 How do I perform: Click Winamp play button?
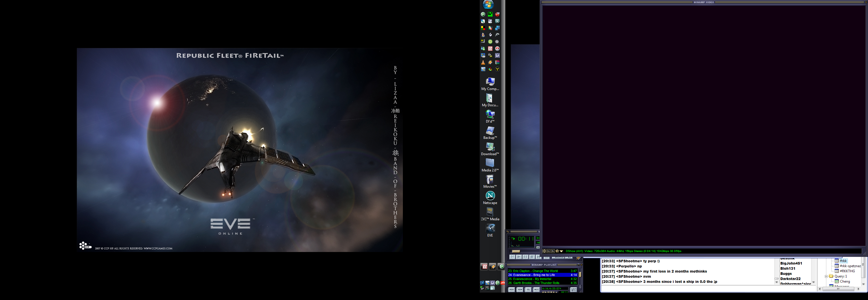519,257
